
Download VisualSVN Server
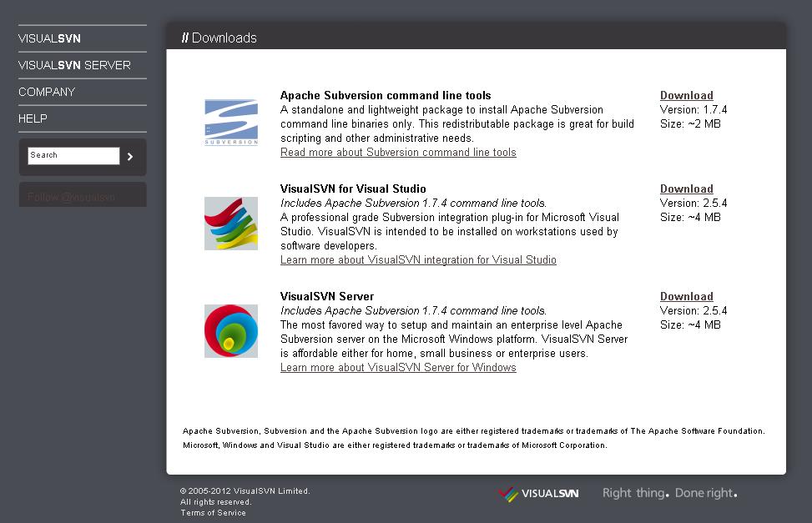pos(686,297)
